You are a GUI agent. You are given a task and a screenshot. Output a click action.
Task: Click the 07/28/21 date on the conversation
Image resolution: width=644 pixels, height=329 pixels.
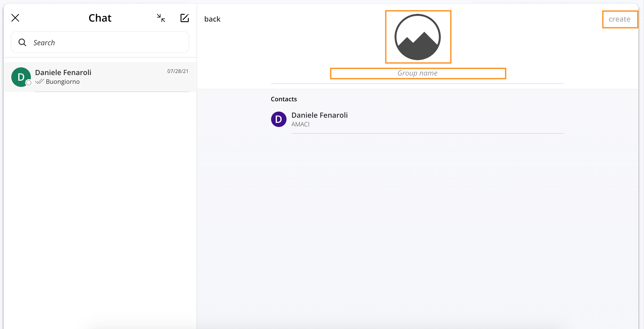(178, 71)
